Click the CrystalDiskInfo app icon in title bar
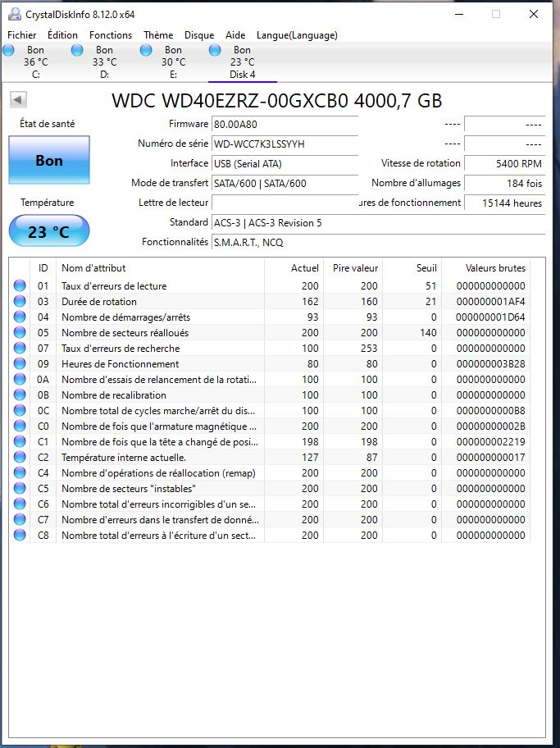 pos(15,14)
